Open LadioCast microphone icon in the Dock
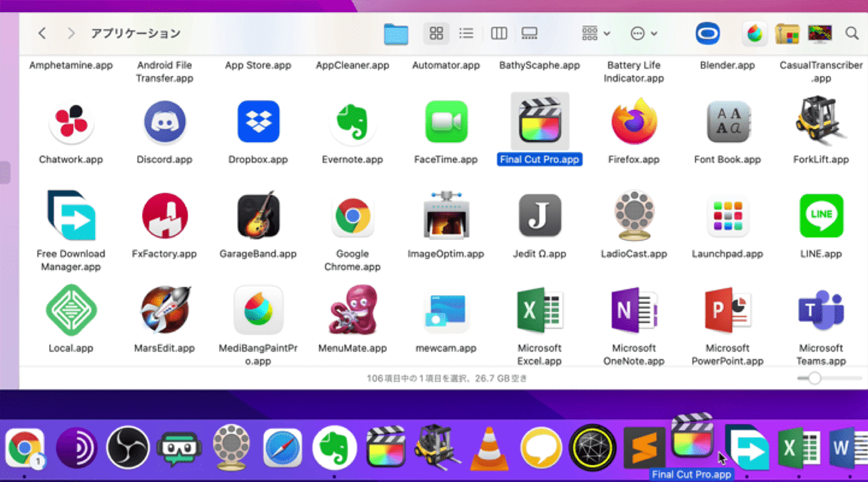Viewport: 868px width, 482px height. (232, 447)
